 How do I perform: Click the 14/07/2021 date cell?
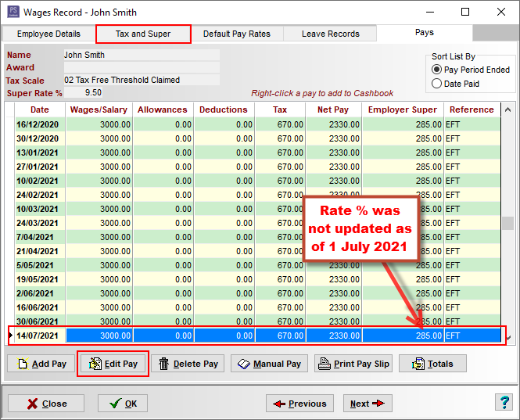click(40, 336)
